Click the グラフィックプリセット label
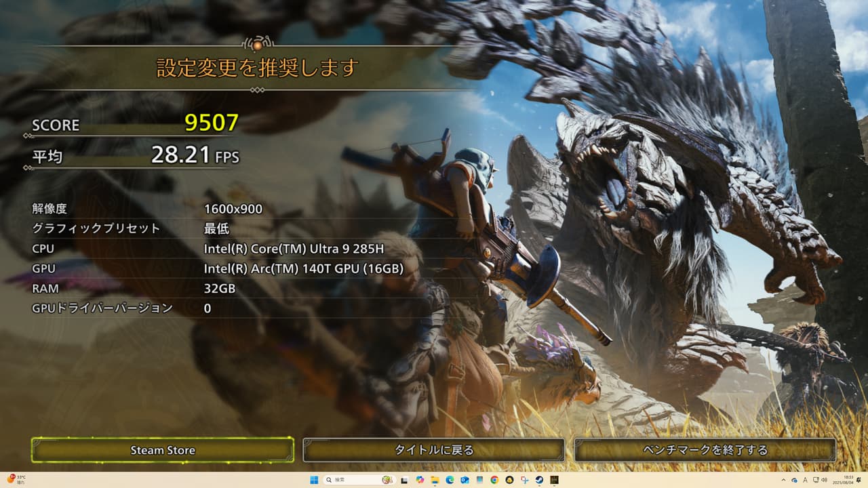 point(96,228)
